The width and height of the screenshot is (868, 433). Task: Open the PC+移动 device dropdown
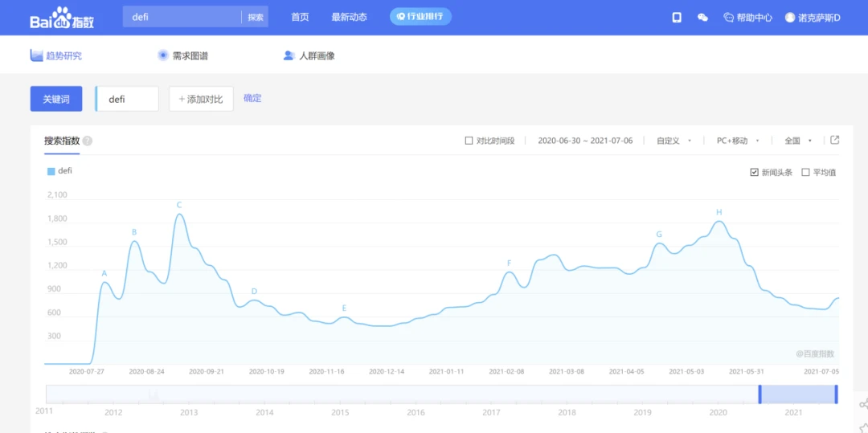pyautogui.click(x=737, y=141)
